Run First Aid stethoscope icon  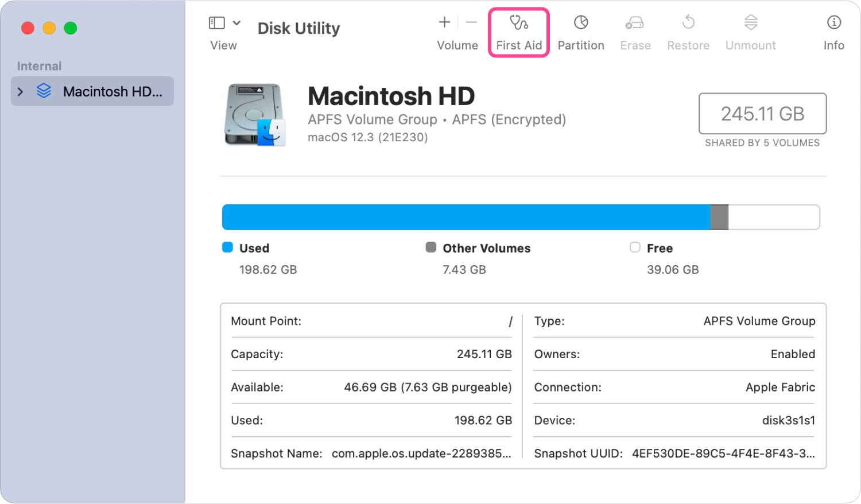519,22
